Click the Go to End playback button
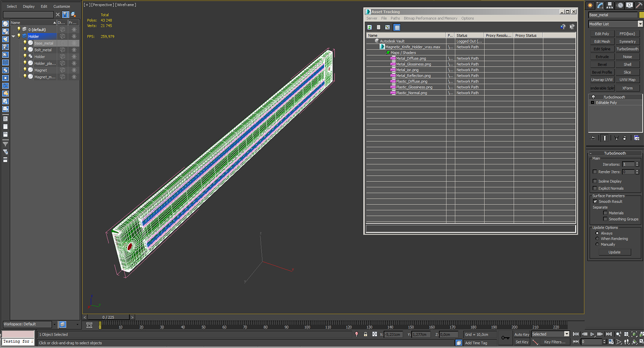Screen dimensions: 644x348 coord(608,334)
